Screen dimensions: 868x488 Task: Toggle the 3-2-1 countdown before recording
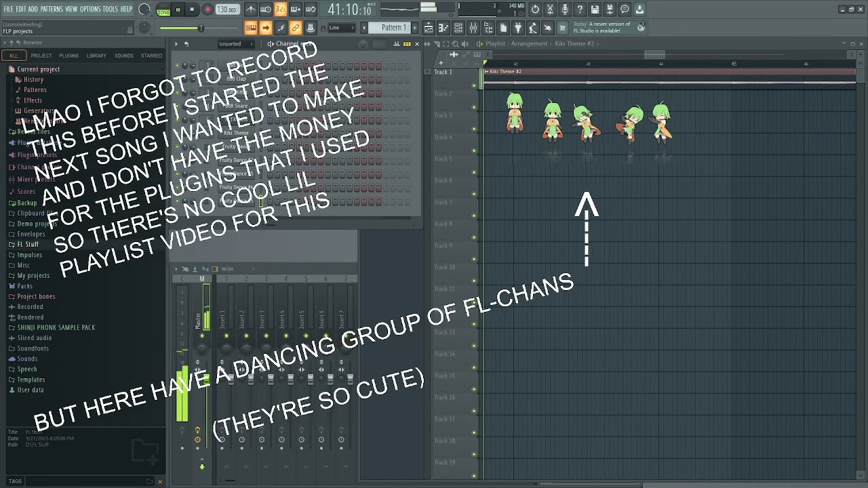280,9
